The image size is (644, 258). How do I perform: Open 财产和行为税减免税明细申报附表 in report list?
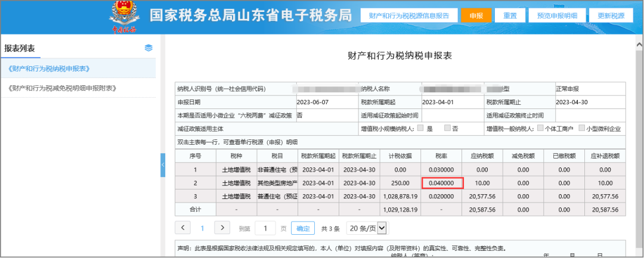pos(62,88)
